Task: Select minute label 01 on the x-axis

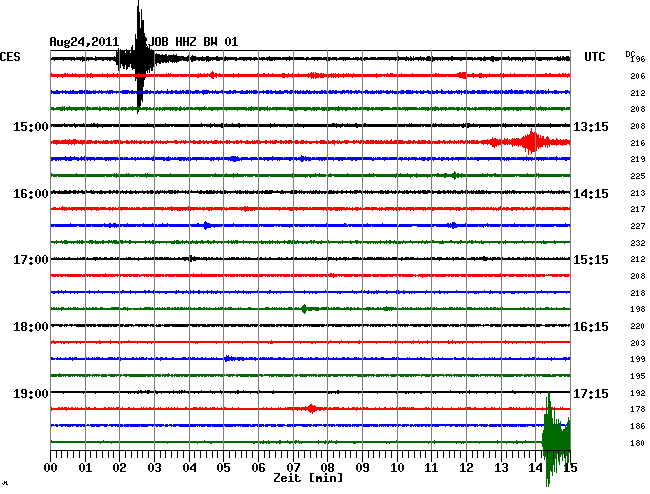Action: click(x=85, y=468)
